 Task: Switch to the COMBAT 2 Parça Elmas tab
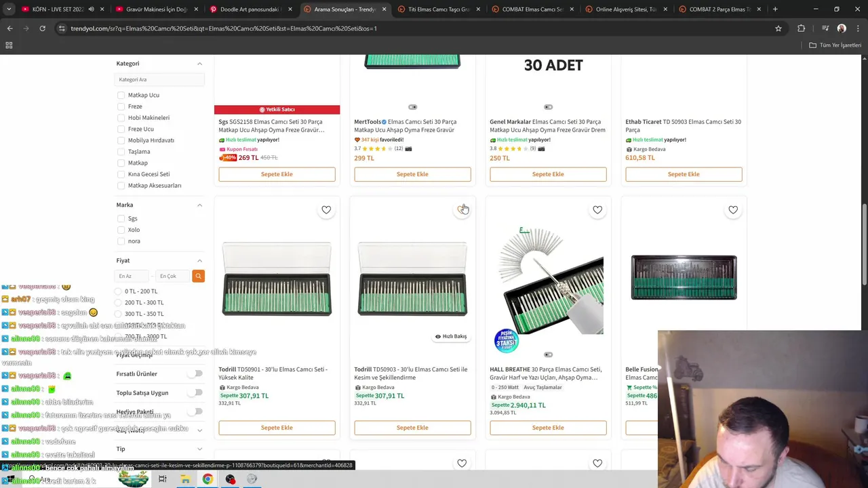click(x=719, y=9)
